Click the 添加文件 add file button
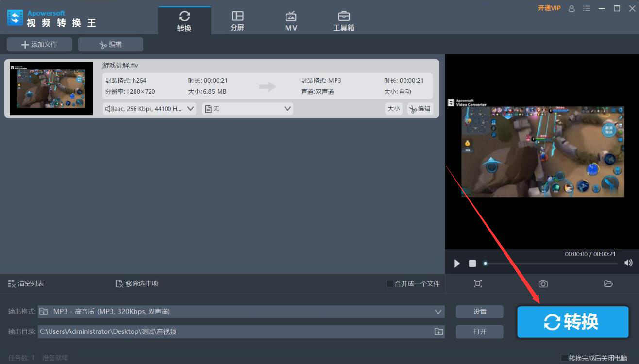The height and width of the screenshot is (364, 639). point(39,44)
